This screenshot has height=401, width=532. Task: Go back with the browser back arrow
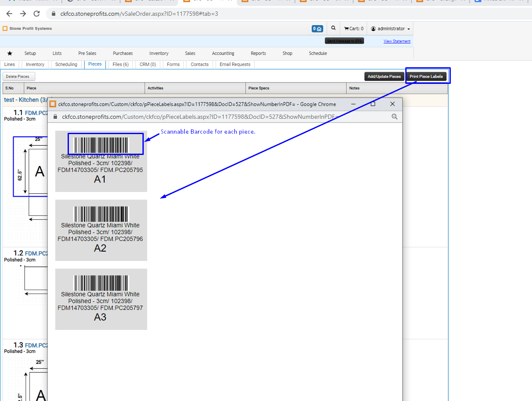[x=9, y=14]
